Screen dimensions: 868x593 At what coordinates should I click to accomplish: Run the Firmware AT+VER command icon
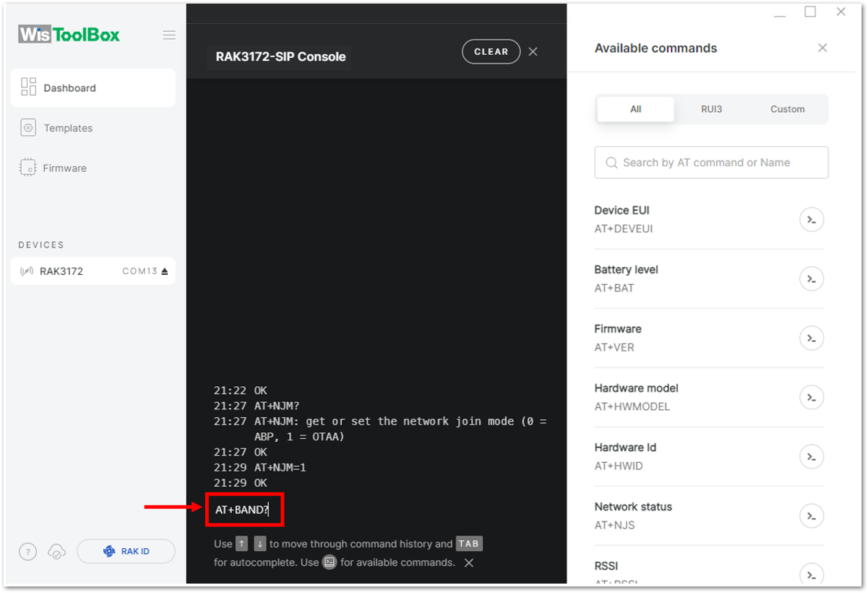(812, 338)
